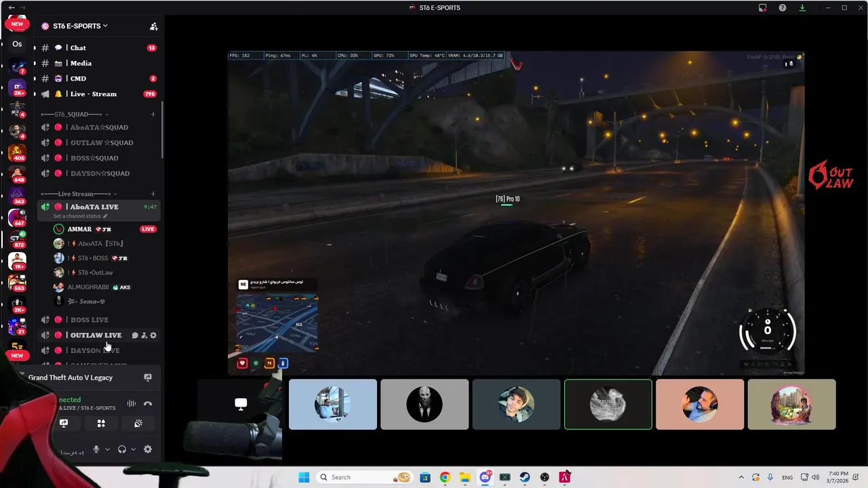Image resolution: width=868 pixels, height=488 pixels.
Task: Open headphone output options arrow
Action: coord(133,449)
